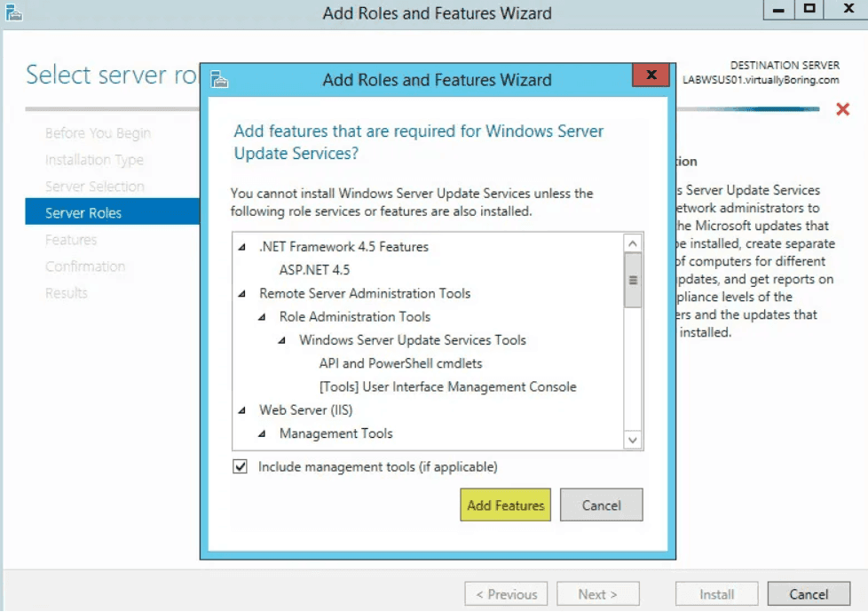
Task: Cancel the main wizard using bottom Cancel
Action: 809,594
